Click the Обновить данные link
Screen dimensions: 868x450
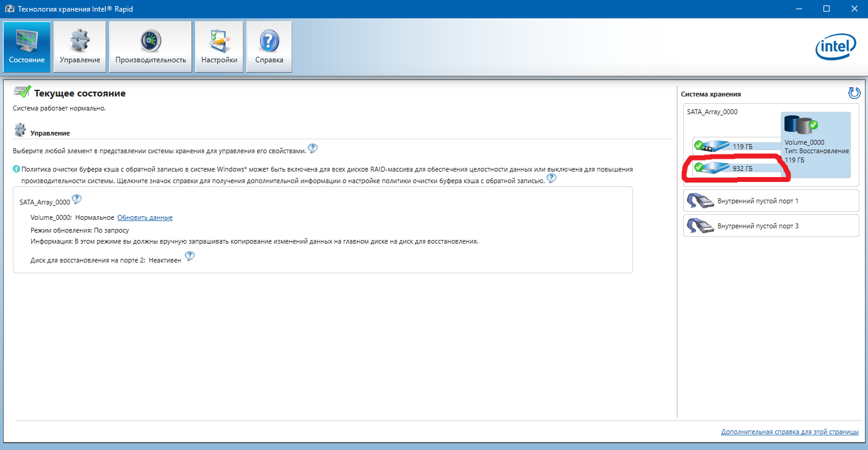145,217
